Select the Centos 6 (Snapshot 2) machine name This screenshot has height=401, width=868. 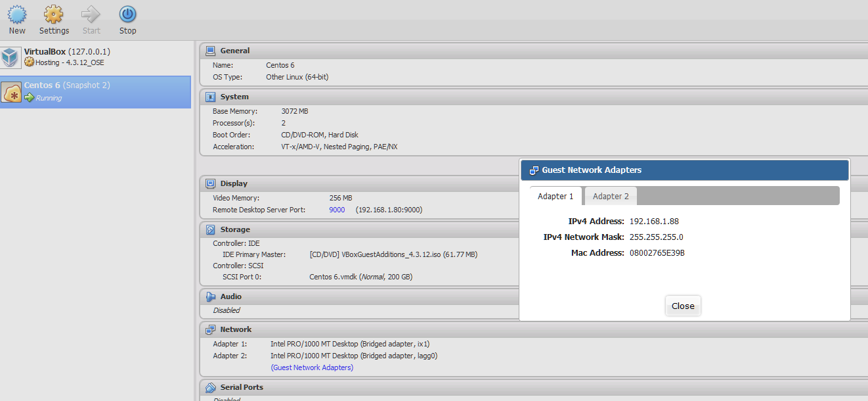tap(67, 85)
